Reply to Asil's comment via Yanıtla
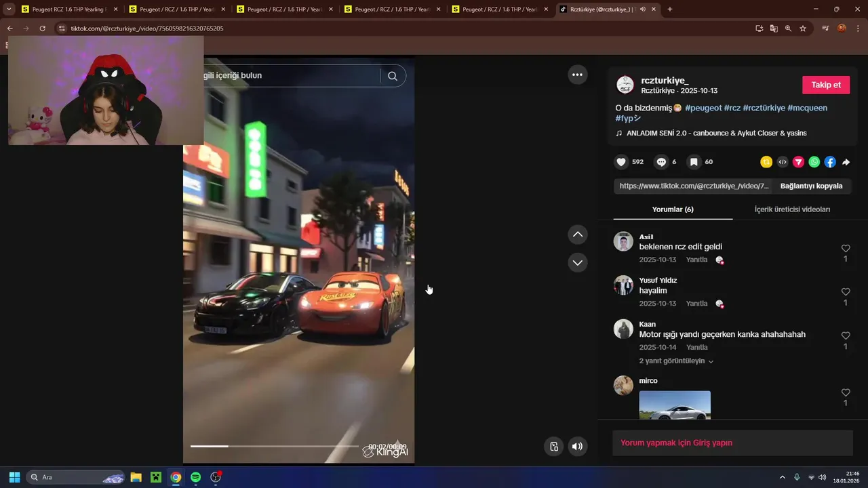The width and height of the screenshot is (868, 488). tap(696, 260)
